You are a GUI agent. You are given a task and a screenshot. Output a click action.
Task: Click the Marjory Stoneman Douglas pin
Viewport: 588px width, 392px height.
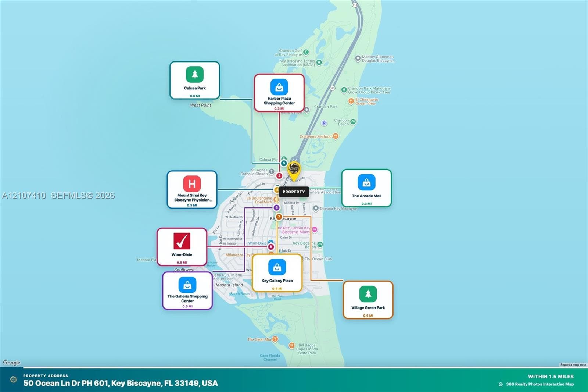click(x=358, y=58)
